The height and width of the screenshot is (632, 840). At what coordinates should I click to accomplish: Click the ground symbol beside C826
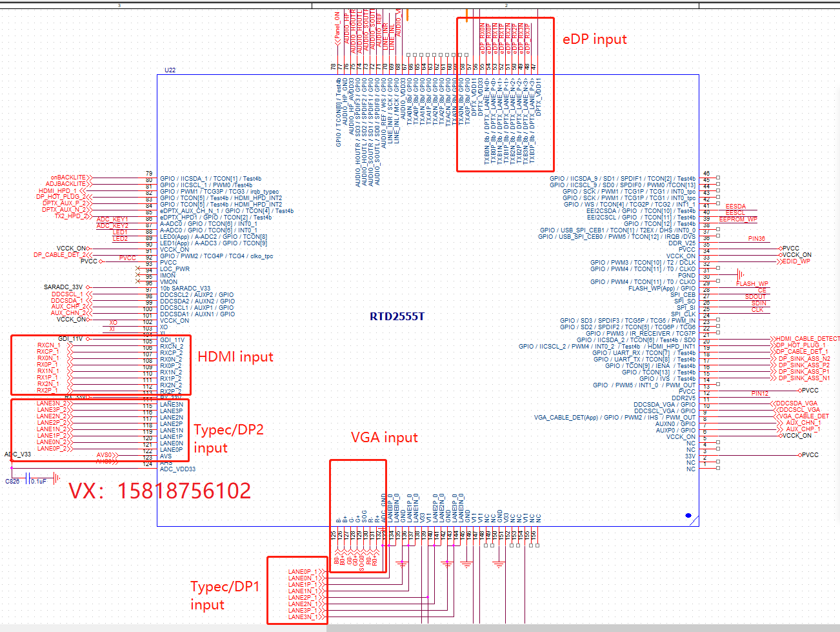(x=57, y=478)
